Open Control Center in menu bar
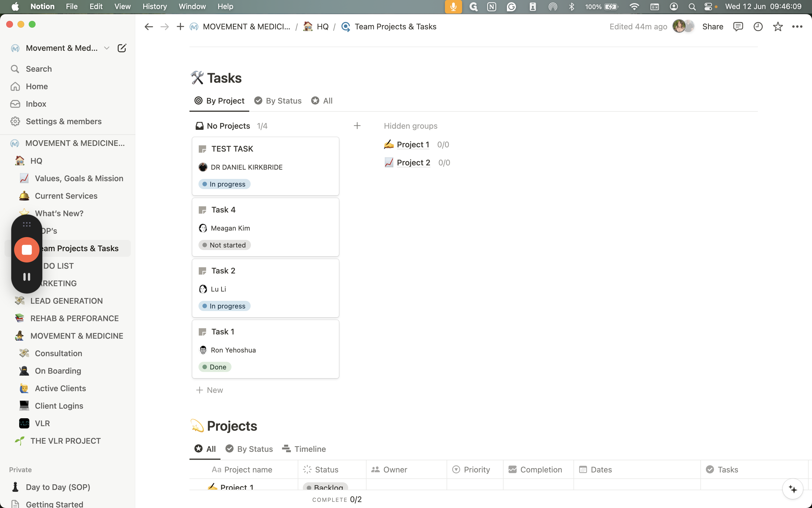The width and height of the screenshot is (812, 508). [x=708, y=7]
